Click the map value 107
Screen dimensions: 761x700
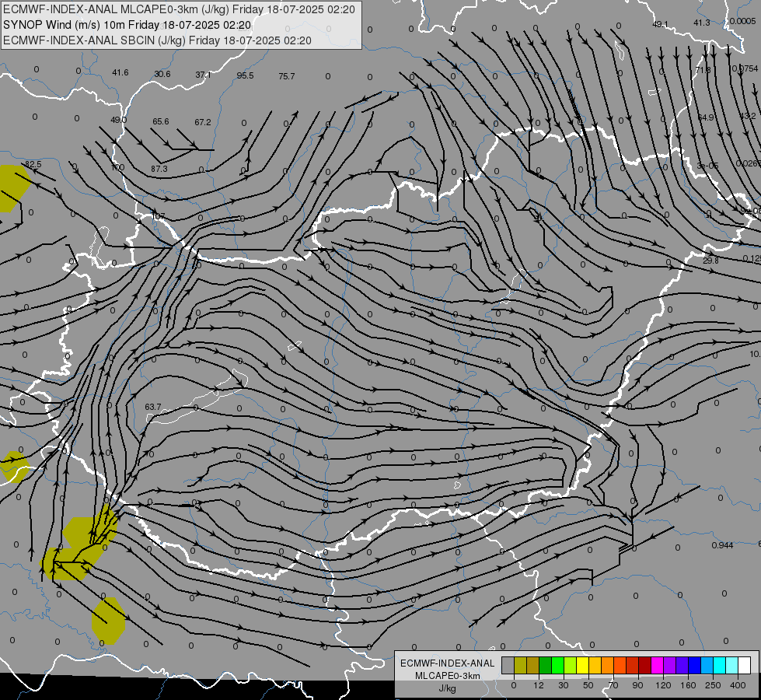(x=159, y=216)
